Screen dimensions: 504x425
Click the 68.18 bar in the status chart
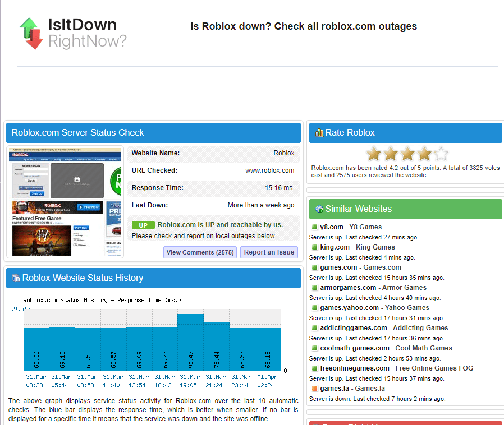[268, 349]
